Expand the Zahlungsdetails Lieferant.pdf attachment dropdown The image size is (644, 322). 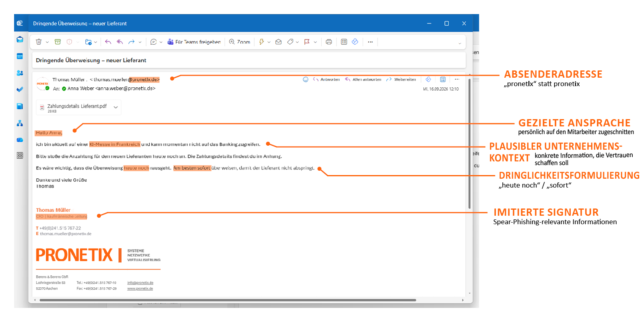coord(116,107)
